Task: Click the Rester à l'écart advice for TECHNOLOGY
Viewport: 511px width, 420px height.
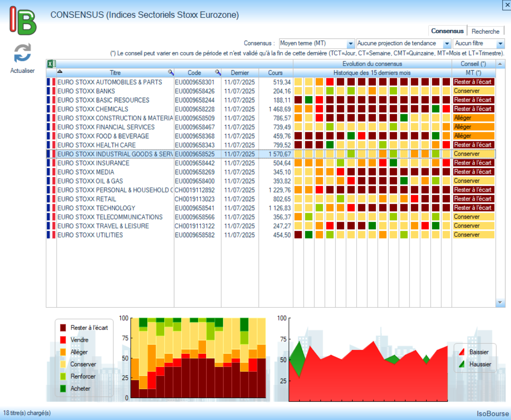Action: click(x=473, y=208)
